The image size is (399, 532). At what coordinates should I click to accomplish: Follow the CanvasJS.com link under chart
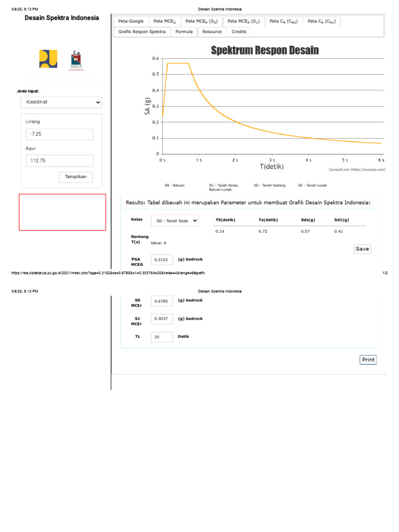pos(357,169)
